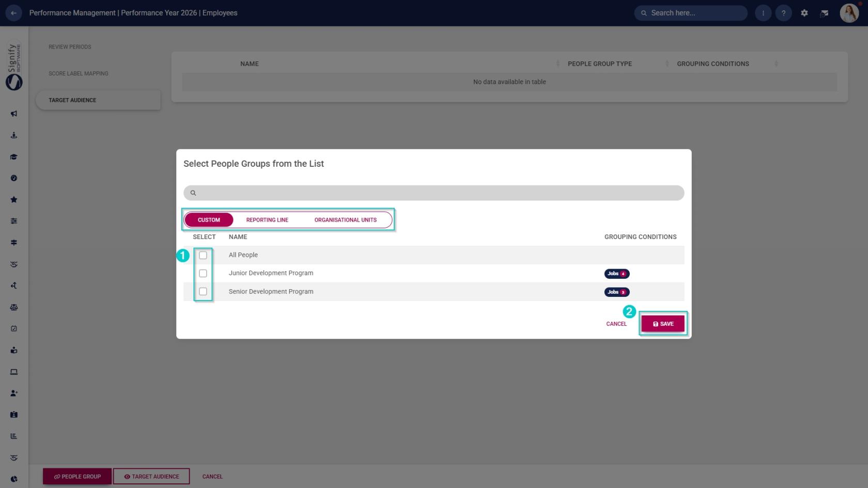Click the Signify Software logo
This screenshot has height=488, width=868.
click(14, 67)
